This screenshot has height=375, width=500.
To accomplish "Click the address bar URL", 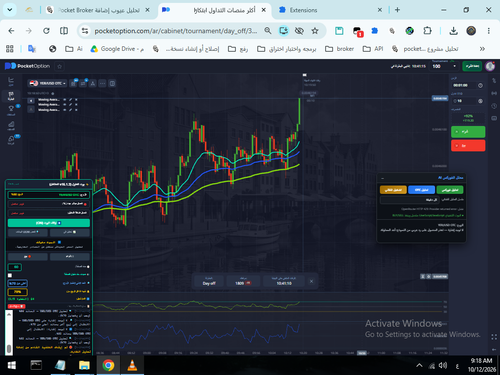I will [x=176, y=31].
